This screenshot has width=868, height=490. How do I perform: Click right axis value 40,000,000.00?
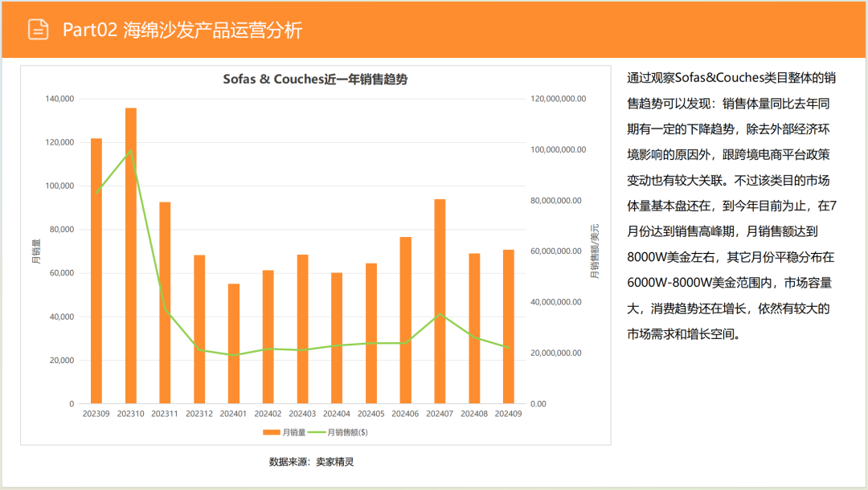pyautogui.click(x=556, y=302)
